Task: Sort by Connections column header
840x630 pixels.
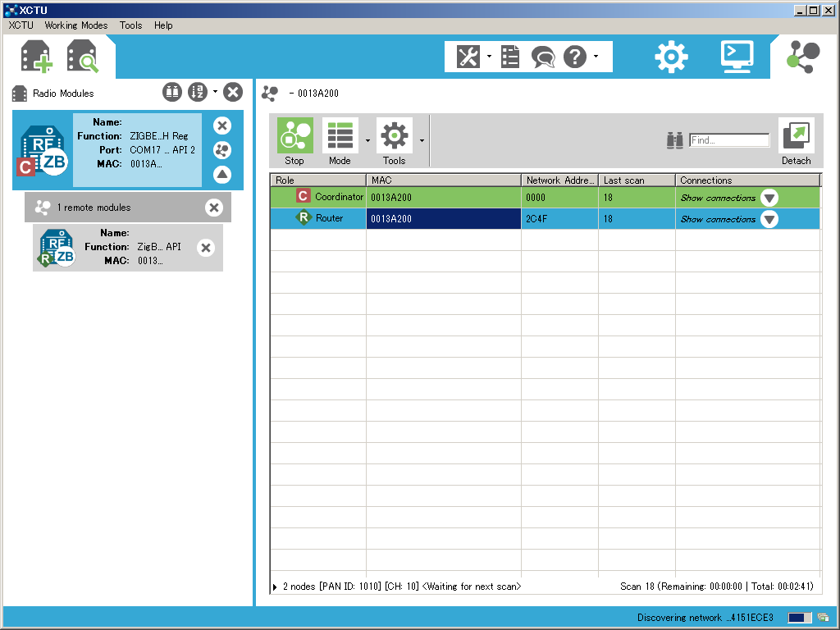Action: pyautogui.click(x=748, y=180)
